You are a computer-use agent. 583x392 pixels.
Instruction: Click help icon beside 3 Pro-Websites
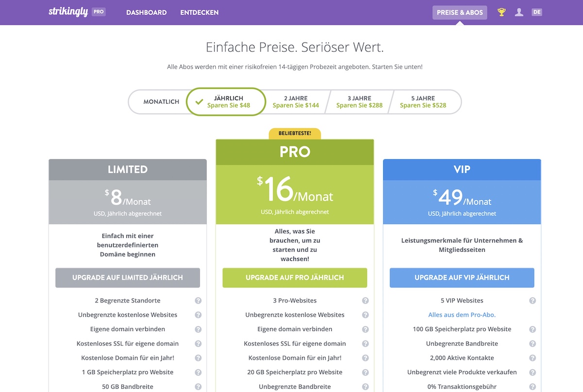365,301
